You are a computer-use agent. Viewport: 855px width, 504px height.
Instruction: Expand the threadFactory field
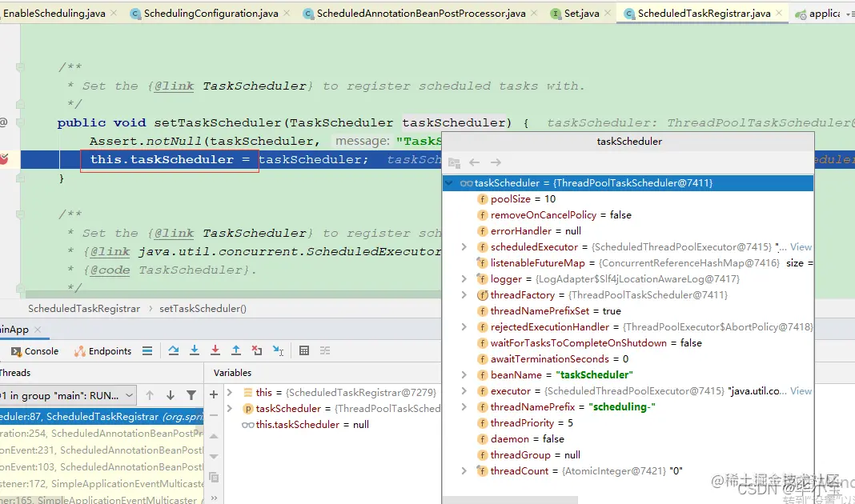pyautogui.click(x=464, y=294)
